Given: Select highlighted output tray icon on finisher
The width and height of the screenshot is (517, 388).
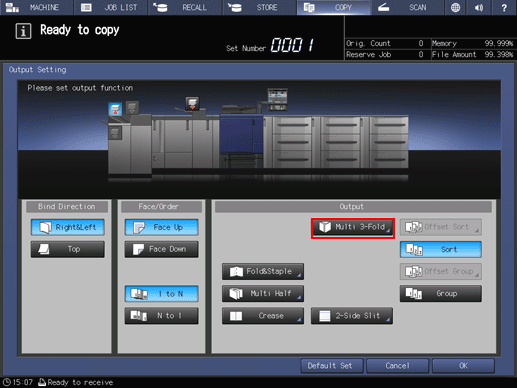Looking at the screenshot, I should tap(115, 109).
